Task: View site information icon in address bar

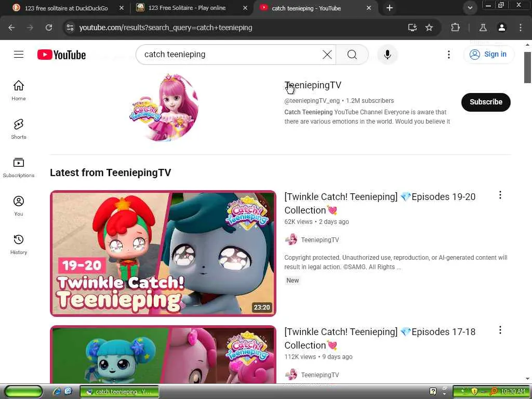Action: 70,28
